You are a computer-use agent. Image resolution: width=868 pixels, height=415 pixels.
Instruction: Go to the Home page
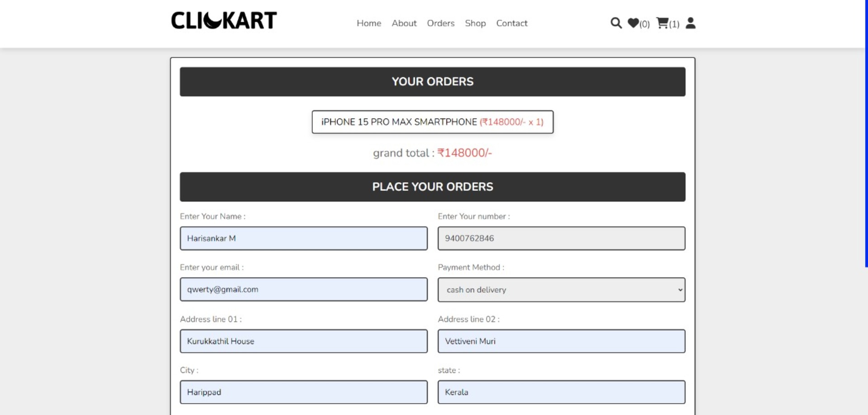pos(369,23)
